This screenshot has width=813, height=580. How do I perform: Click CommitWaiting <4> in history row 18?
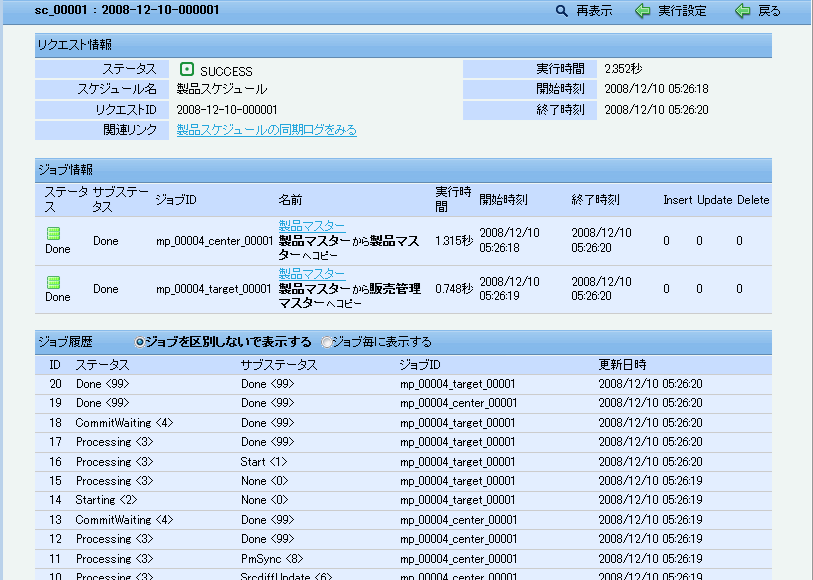[x=124, y=423]
